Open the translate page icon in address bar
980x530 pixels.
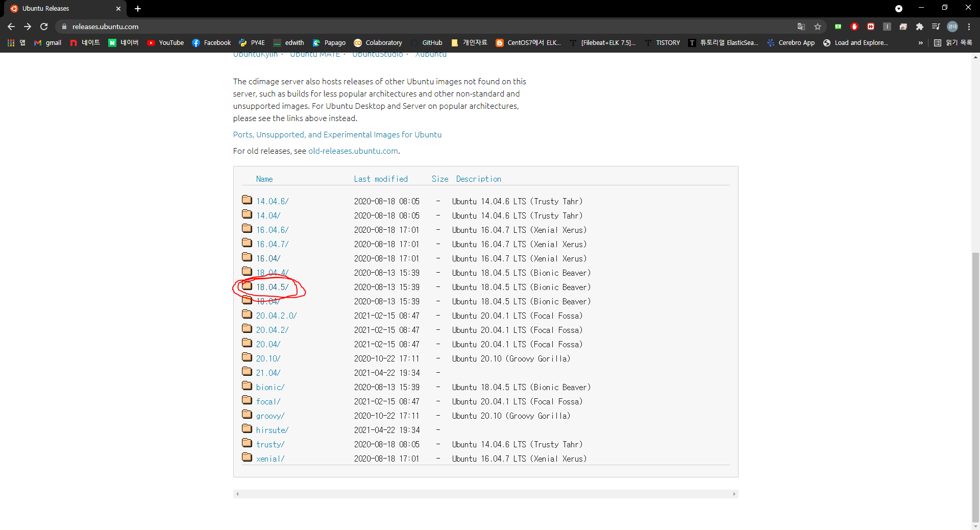pyautogui.click(x=801, y=27)
